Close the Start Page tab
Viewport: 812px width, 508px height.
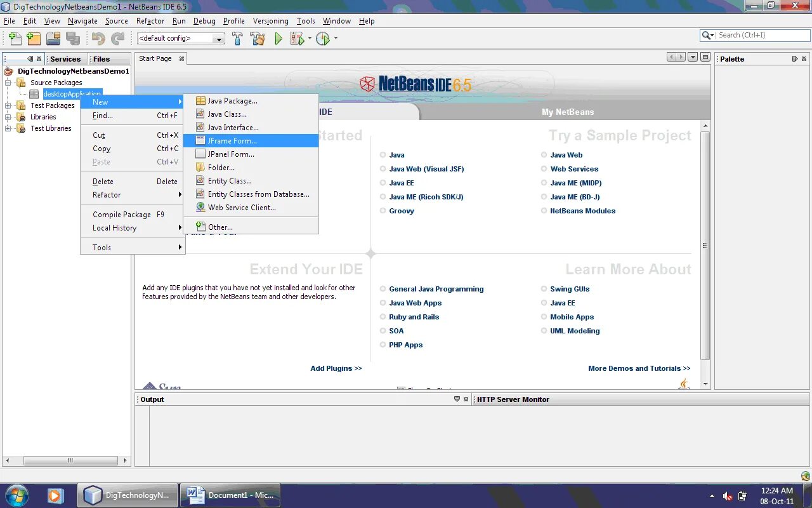pyautogui.click(x=181, y=58)
